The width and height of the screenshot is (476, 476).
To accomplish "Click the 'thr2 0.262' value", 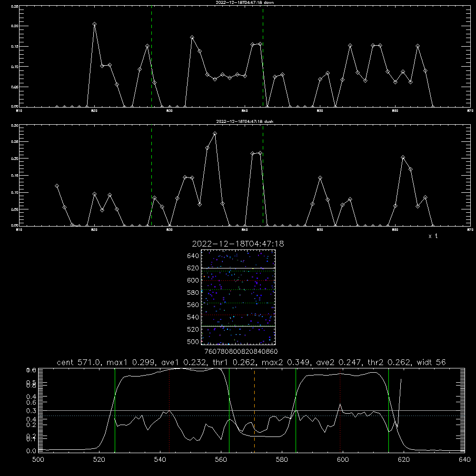I will point(387,362).
